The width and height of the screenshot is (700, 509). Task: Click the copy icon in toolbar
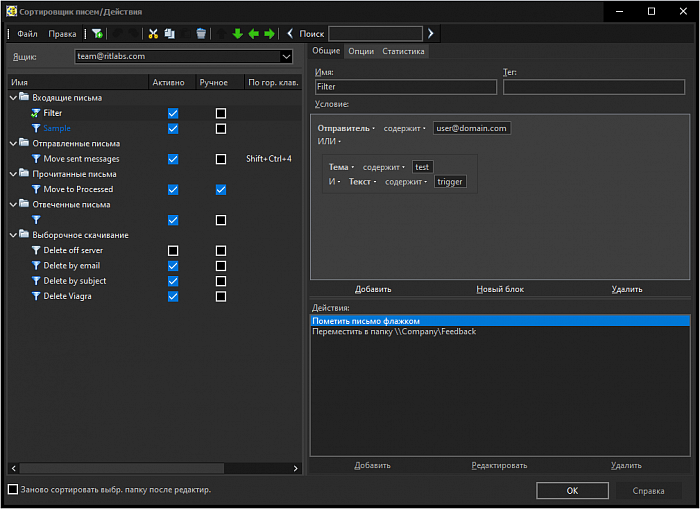tap(169, 33)
